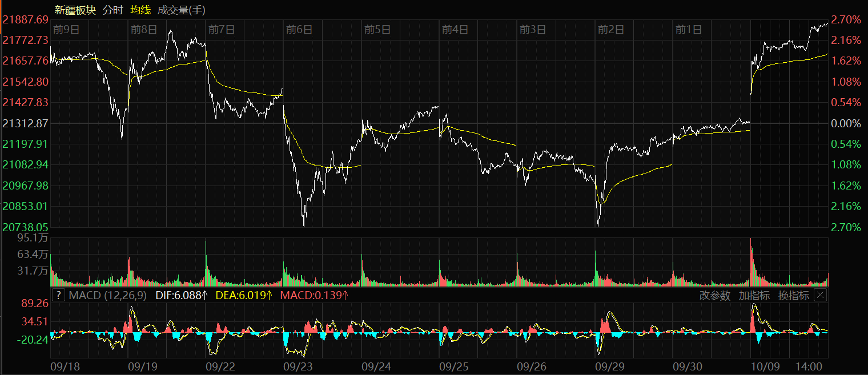Viewport: 868px width, 375px height.
Task: Close the MACD indicator panel
Action: point(820,295)
